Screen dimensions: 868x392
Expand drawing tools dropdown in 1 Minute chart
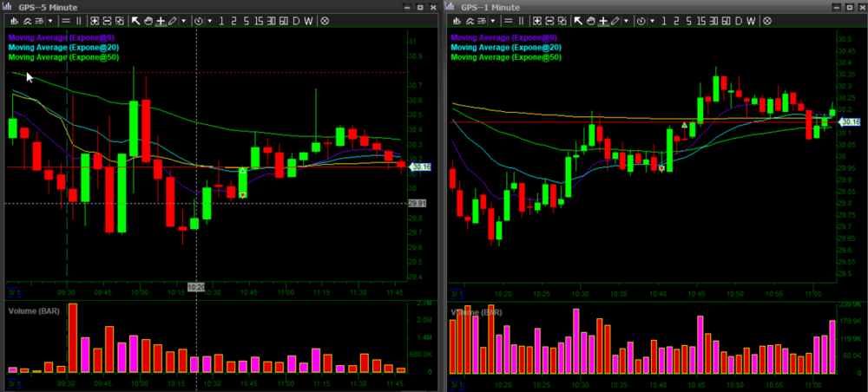(x=625, y=19)
